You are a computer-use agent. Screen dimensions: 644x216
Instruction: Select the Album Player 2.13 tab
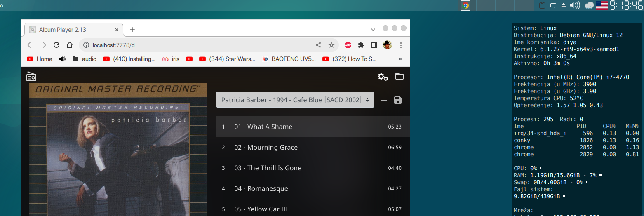74,30
